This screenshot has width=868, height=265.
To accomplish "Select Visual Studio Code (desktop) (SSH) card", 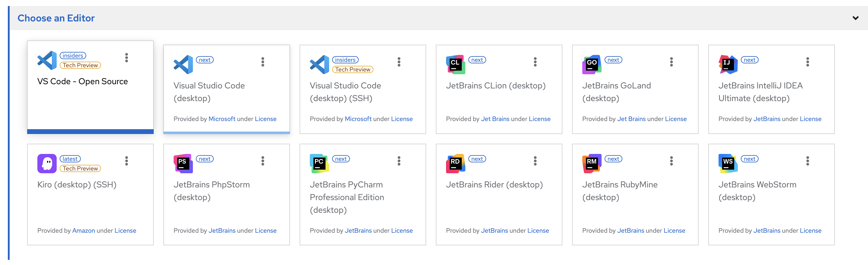I will click(362, 98).
